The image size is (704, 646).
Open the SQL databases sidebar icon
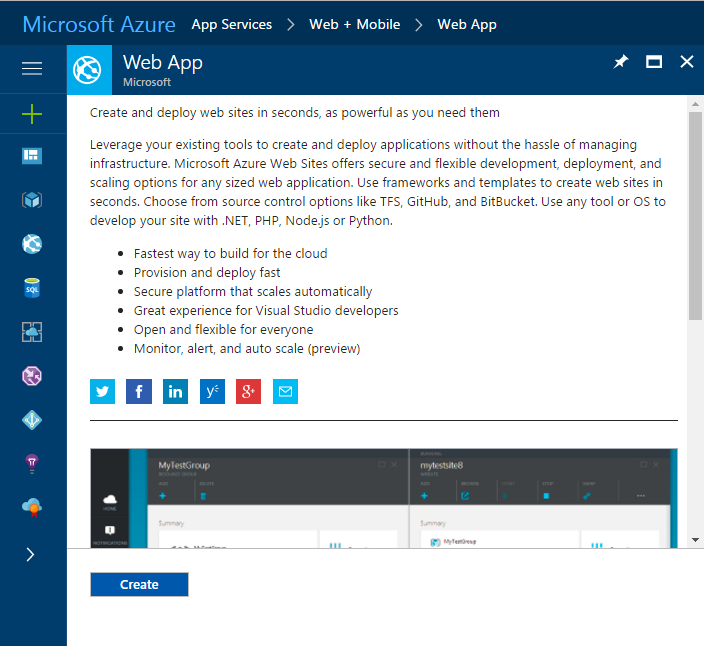point(32,288)
